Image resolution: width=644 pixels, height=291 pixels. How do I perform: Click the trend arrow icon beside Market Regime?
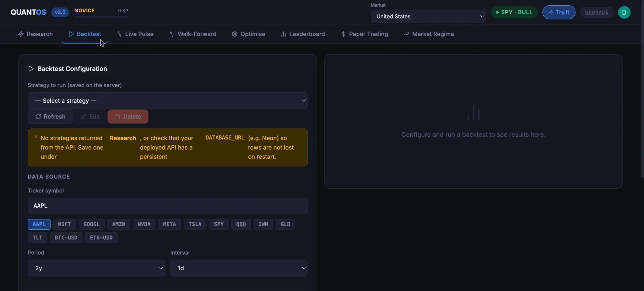click(x=406, y=34)
